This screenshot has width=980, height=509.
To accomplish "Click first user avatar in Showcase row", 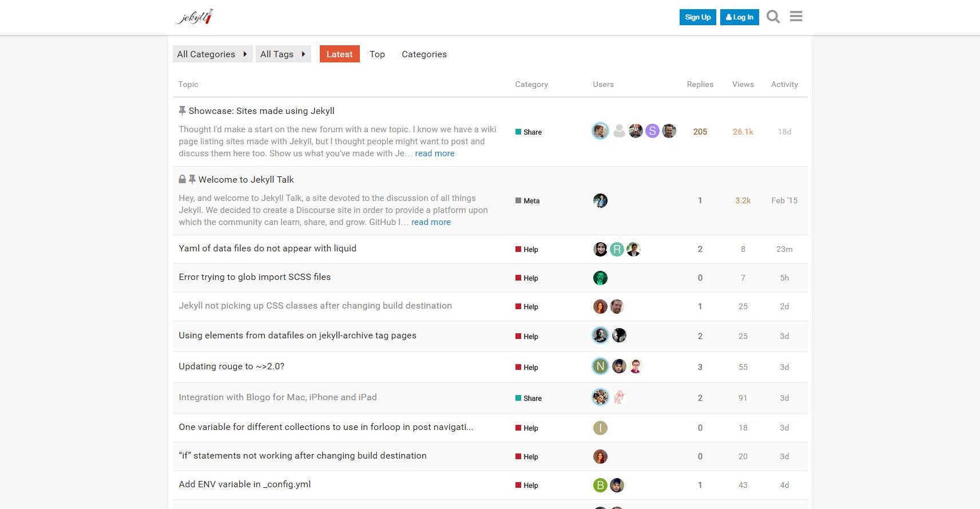I will click(600, 131).
